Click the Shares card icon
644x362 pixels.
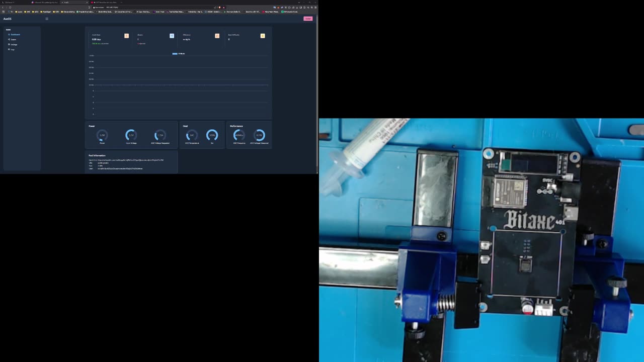[172, 36]
